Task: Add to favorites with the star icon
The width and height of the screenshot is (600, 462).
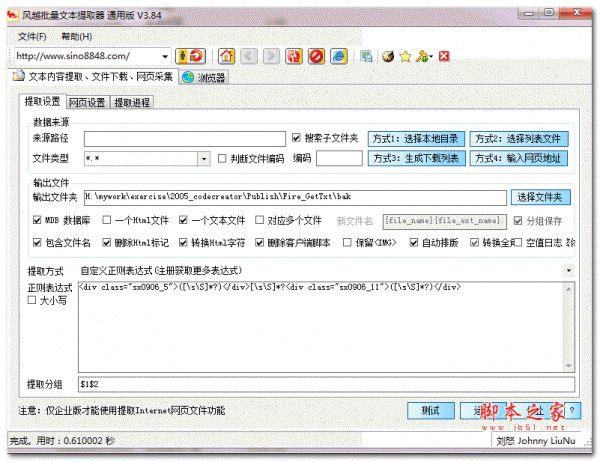Action: 405,57
